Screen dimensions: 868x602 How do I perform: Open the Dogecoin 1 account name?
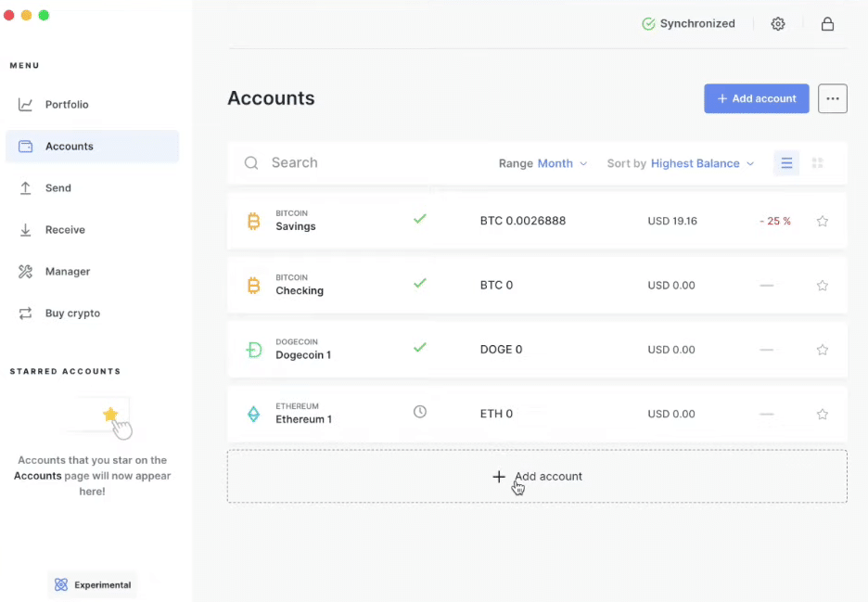coord(303,355)
